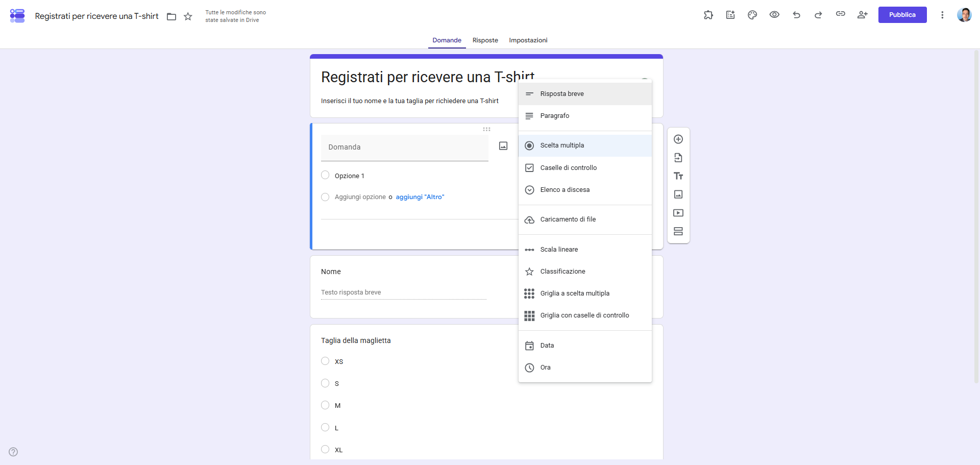The image size is (980, 465).
Task: Select the M size radio option
Action: [325, 405]
